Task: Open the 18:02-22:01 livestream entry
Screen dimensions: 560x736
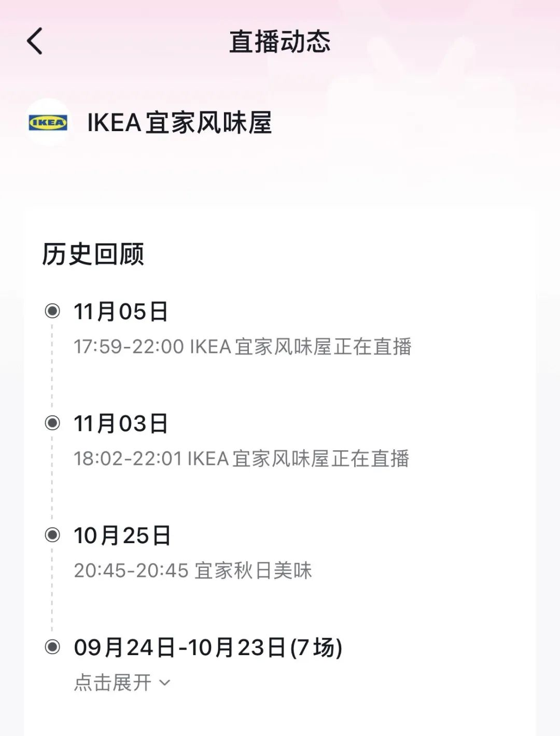Action: (x=241, y=459)
